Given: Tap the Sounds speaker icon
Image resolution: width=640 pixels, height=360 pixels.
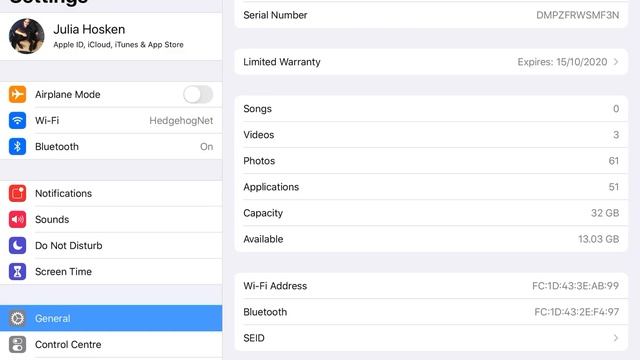Looking at the screenshot, I should click(x=17, y=219).
